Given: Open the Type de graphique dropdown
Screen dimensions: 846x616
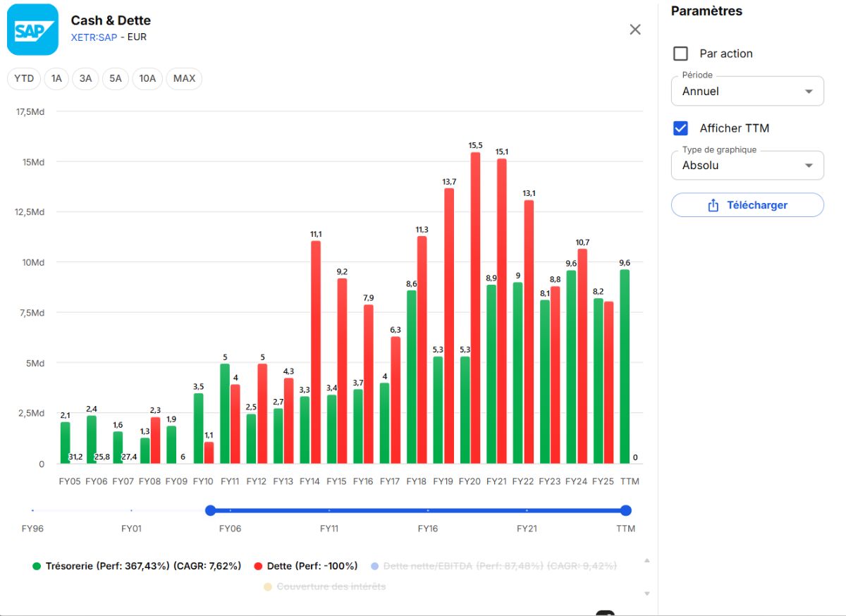Looking at the screenshot, I should (x=747, y=166).
